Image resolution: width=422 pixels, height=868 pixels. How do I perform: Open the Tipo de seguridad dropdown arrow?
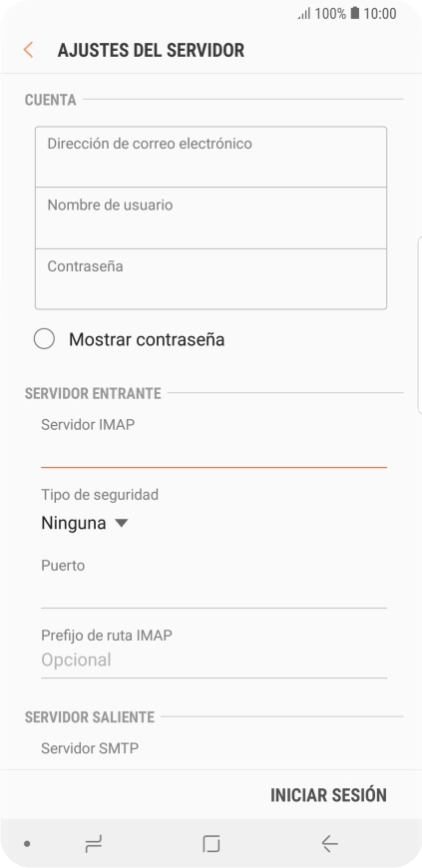tap(122, 523)
